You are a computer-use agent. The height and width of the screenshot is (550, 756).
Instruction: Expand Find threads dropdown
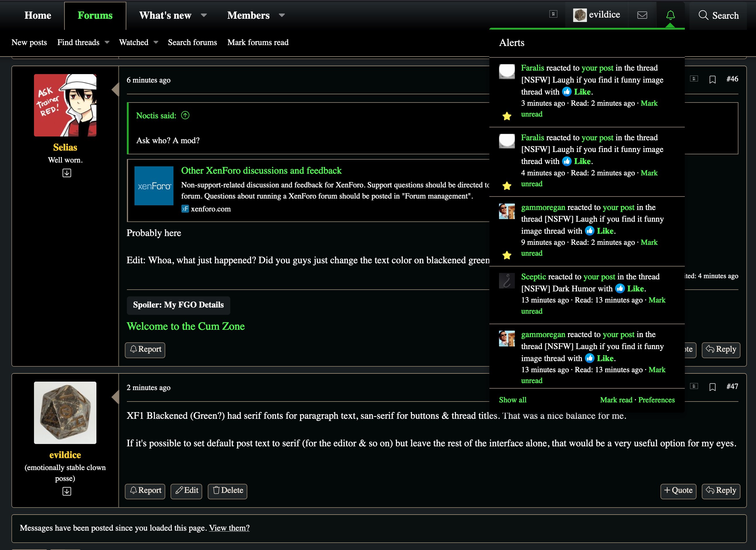(x=107, y=42)
